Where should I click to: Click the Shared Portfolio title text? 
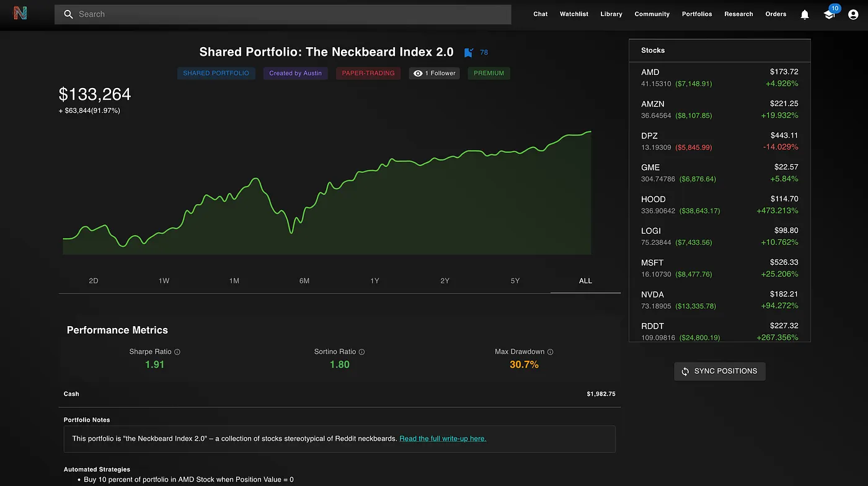point(326,53)
